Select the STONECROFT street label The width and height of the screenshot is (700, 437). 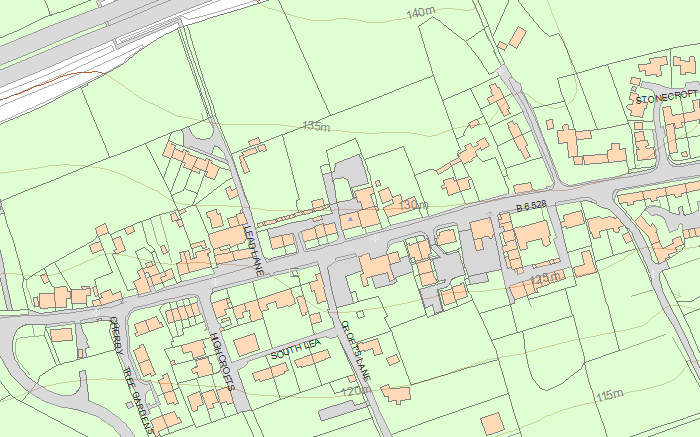[667, 97]
